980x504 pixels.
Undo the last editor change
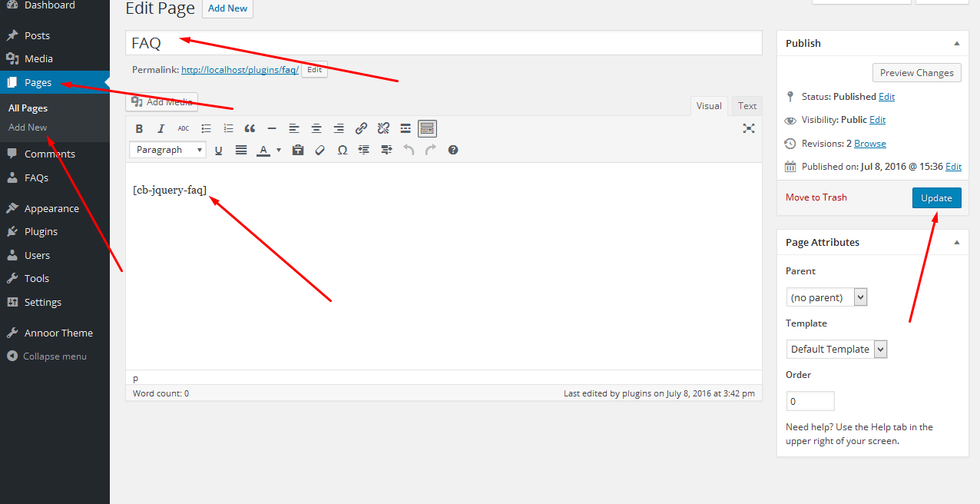(408, 150)
